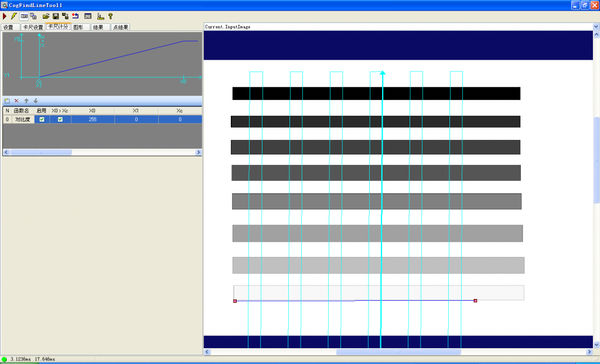The width and height of the screenshot is (600, 364).
Task: Click the image view's right scroll arrow
Action: (589, 352)
